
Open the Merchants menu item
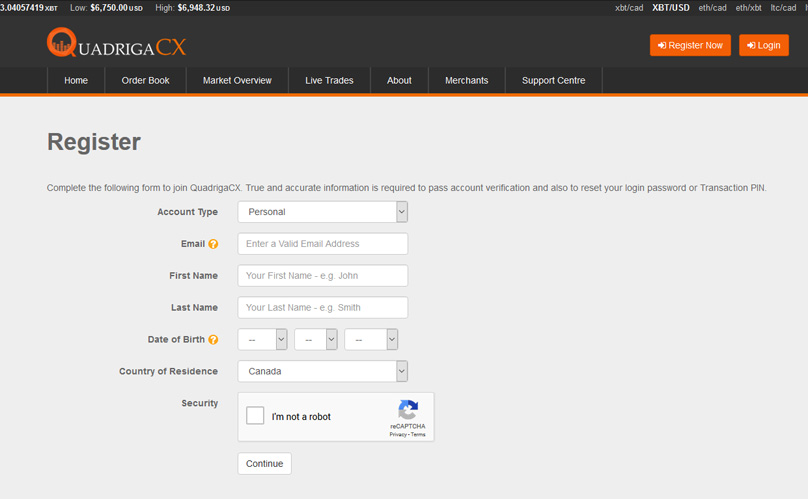467,80
